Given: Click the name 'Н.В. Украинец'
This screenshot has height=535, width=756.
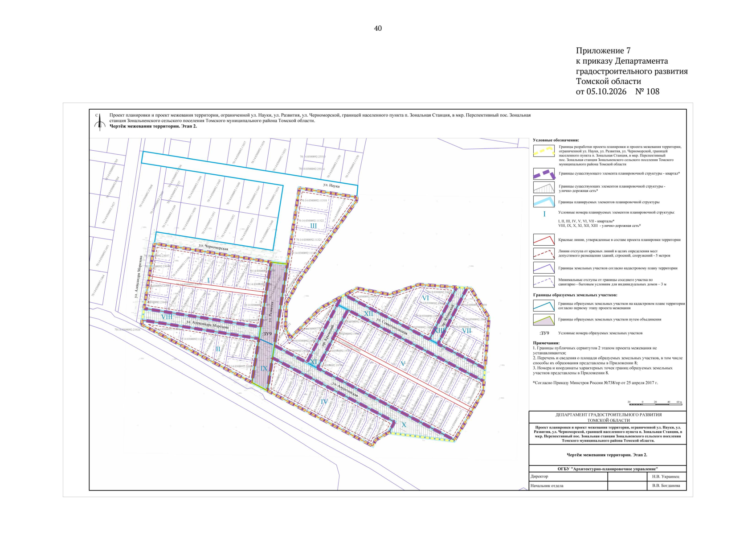Looking at the screenshot, I should coord(666,477).
